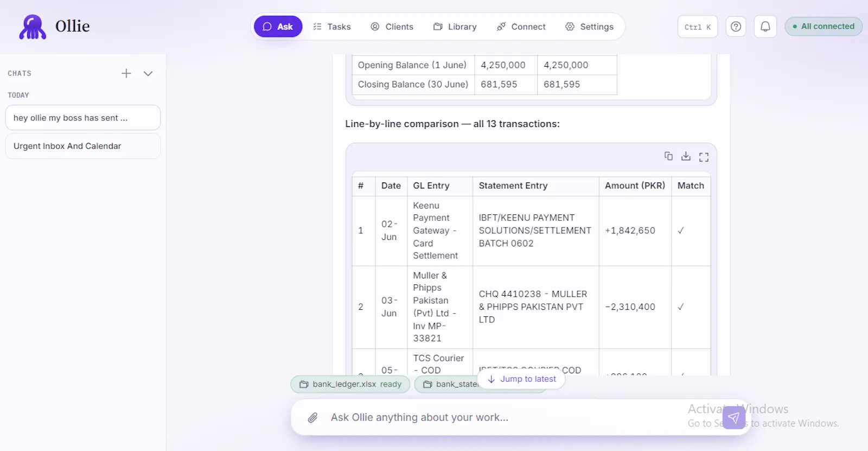Open the Ctrl K command palette
The image size is (868, 451).
coord(698,27)
